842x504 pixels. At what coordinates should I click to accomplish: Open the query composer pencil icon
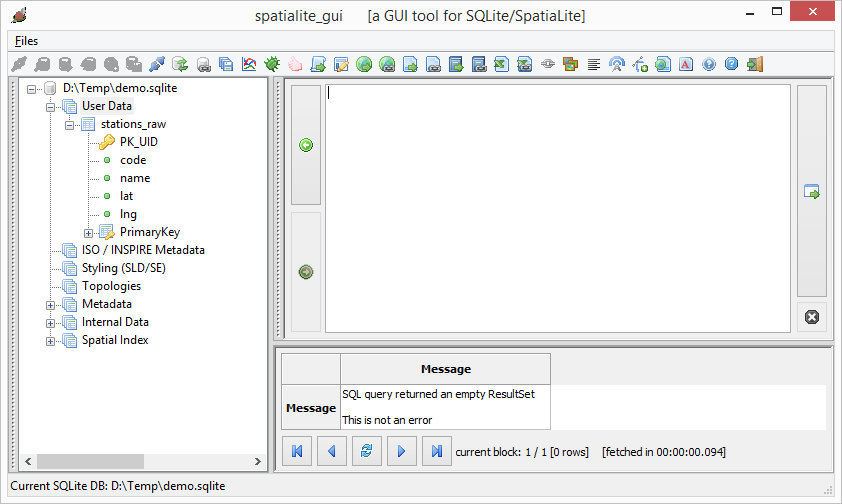coord(341,64)
